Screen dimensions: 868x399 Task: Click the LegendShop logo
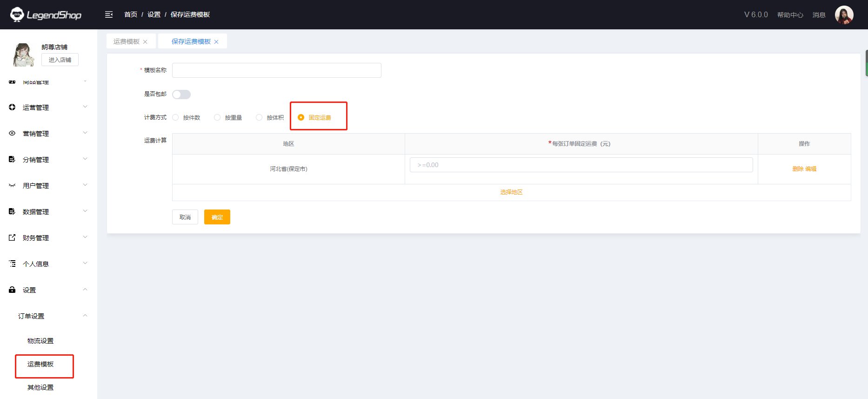pyautogui.click(x=46, y=15)
